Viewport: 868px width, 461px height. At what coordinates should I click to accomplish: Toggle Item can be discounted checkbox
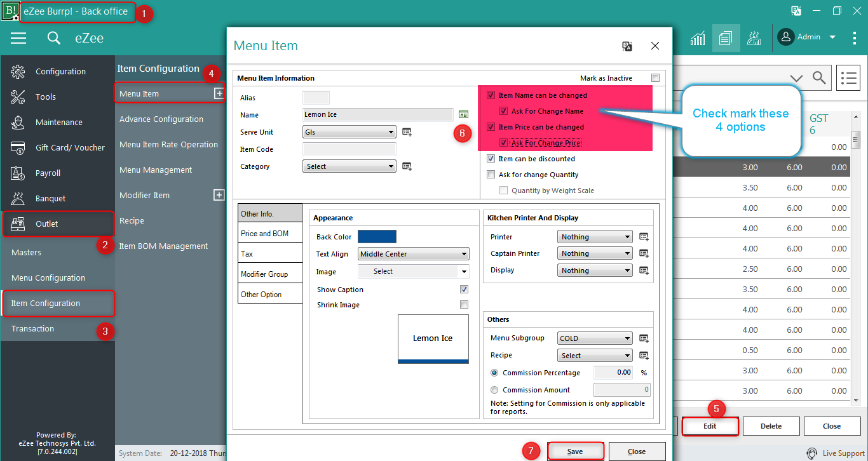491,159
